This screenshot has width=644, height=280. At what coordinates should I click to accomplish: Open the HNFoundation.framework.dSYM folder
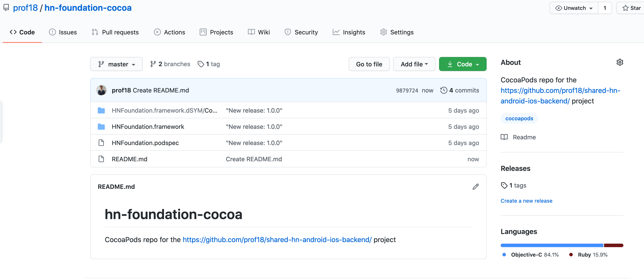tap(164, 110)
